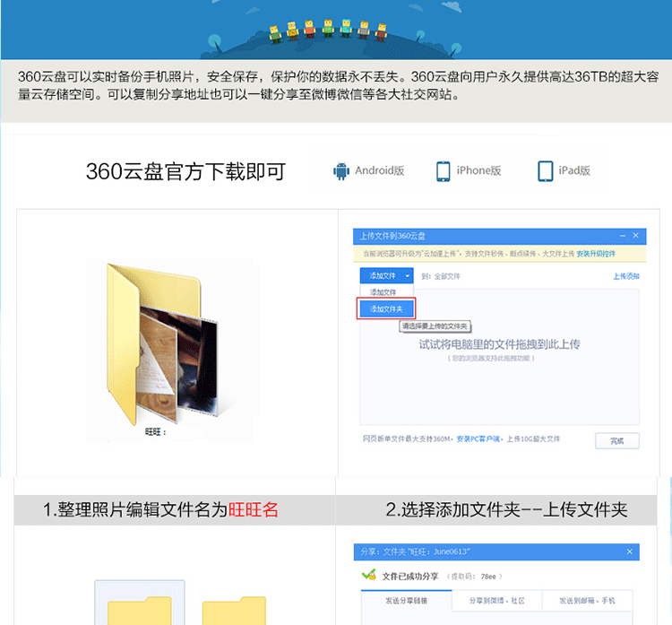Image resolution: width=672 pixels, height=625 pixels.
Task: Click the 提取码 78ee text
Action: click(x=474, y=577)
